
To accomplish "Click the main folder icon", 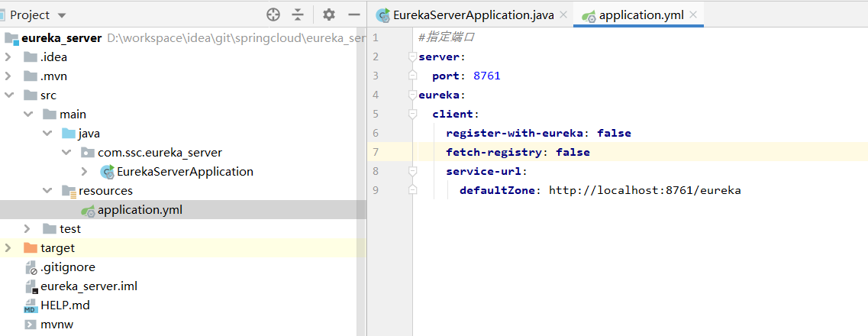I will [50, 115].
